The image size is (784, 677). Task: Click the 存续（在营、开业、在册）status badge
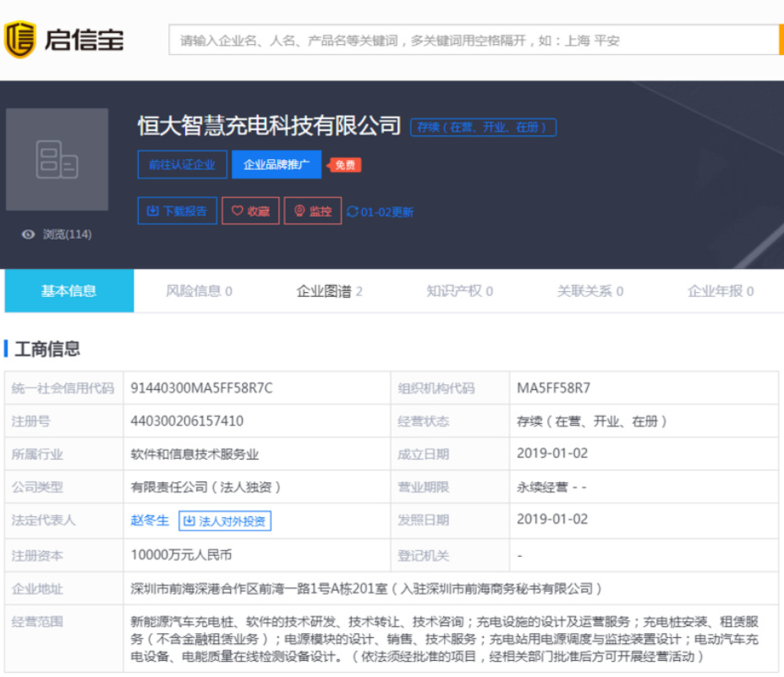coord(482,128)
